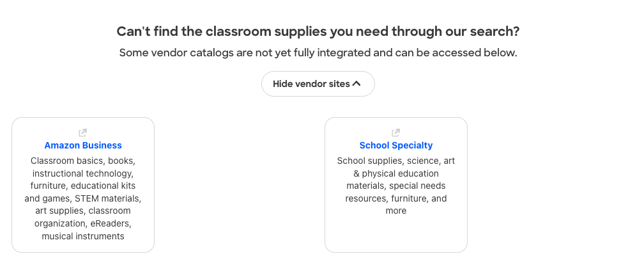Open the School Specialty vendor link
This screenshot has height=279, width=644.
click(x=396, y=145)
